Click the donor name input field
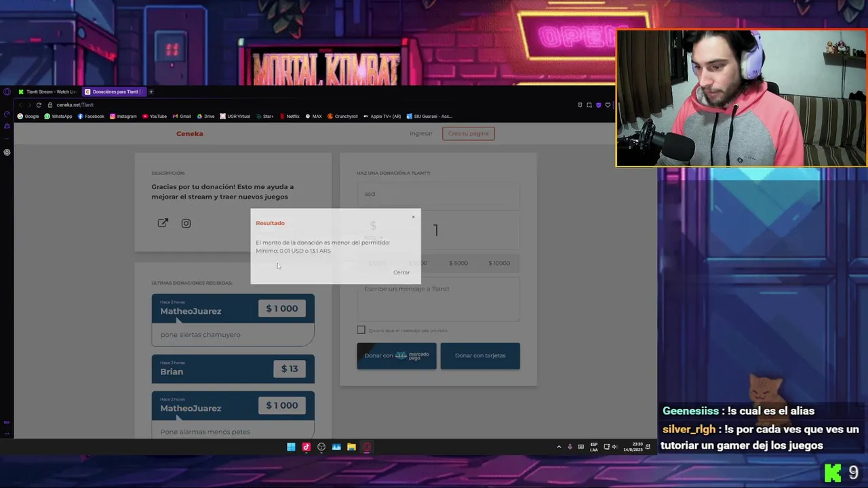This screenshot has height=488, width=868. point(438,194)
